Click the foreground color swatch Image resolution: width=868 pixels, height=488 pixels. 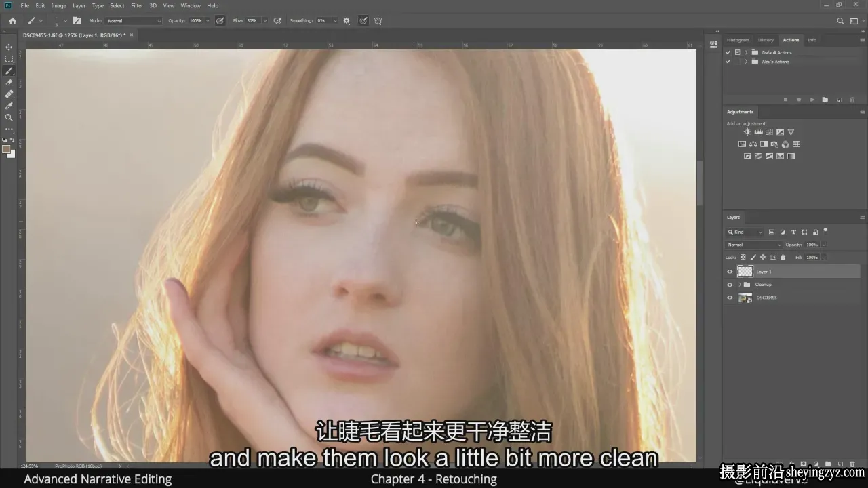pos(6,149)
